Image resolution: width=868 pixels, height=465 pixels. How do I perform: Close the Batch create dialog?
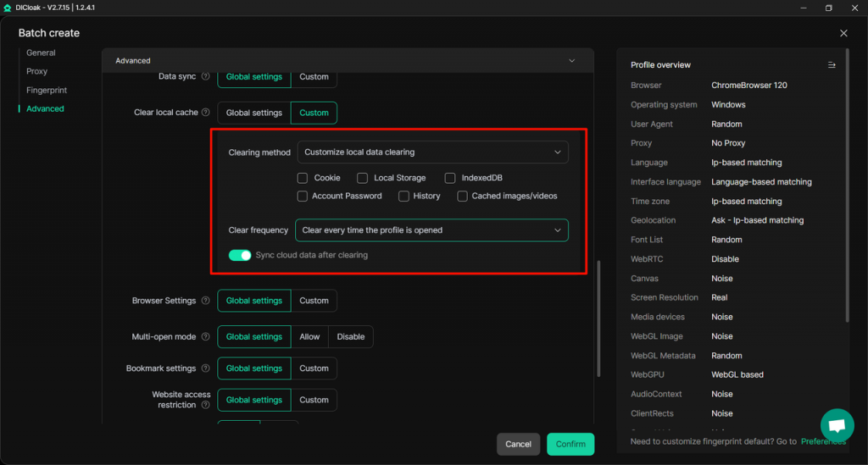click(x=843, y=33)
